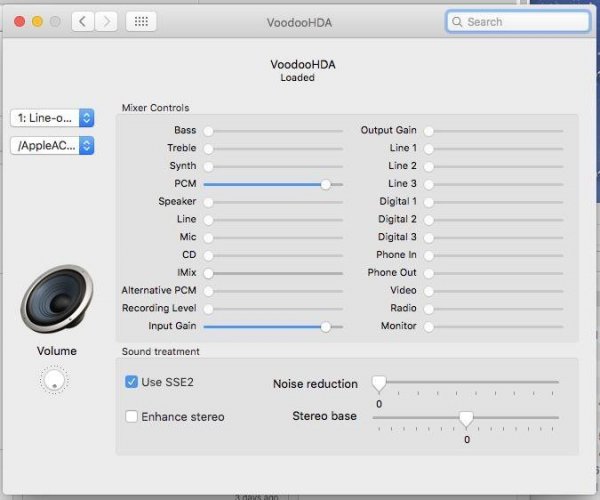Screen dimensions: 600x500
Task: Click the forward navigation arrow
Action: (106, 21)
